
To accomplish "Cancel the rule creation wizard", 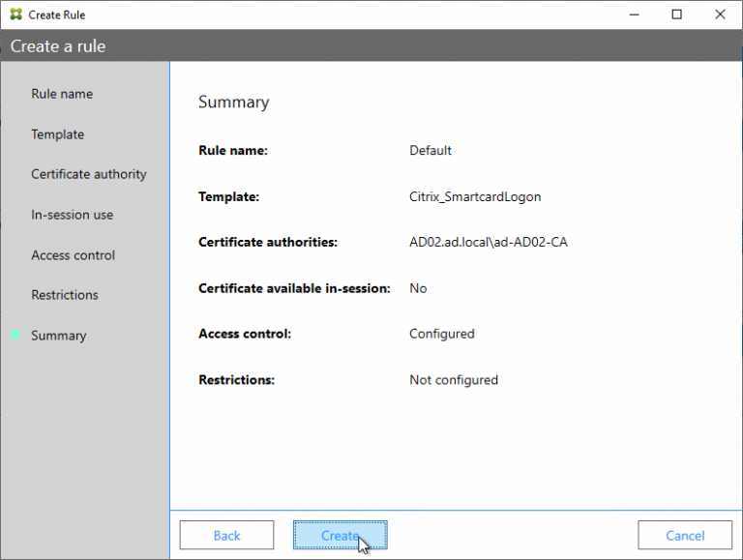I will (685, 535).
